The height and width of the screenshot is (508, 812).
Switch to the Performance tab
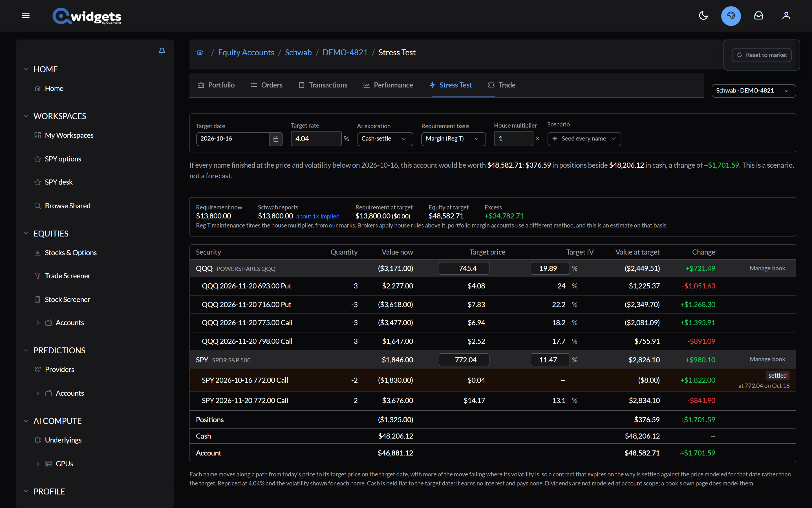click(x=388, y=85)
